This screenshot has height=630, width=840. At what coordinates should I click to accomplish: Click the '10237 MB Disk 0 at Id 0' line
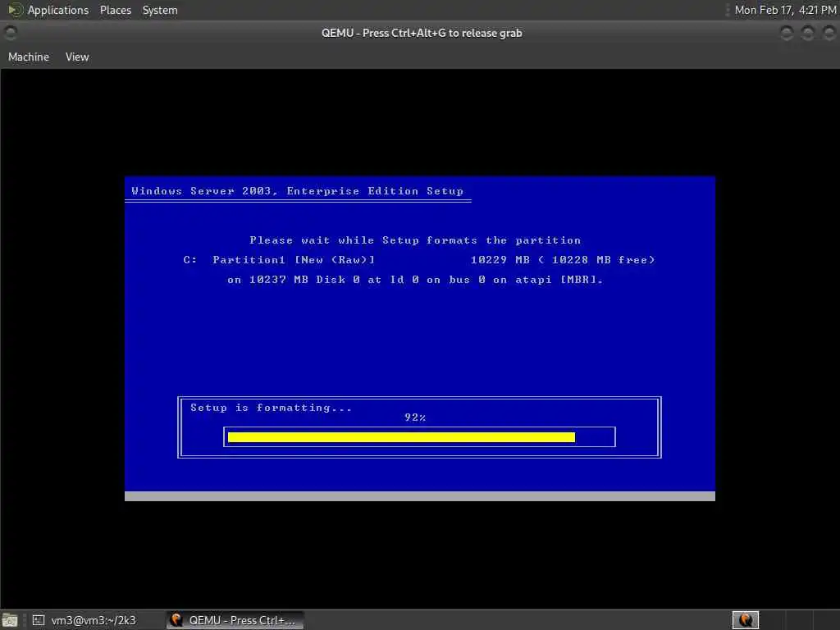coord(415,280)
